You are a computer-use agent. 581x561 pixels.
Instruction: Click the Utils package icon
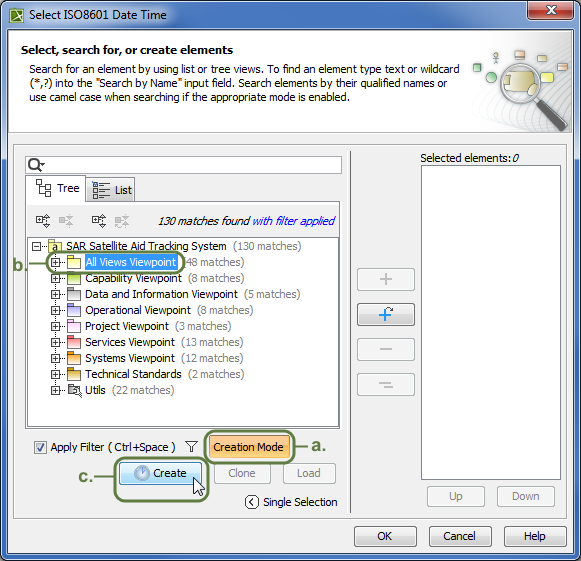point(75,390)
